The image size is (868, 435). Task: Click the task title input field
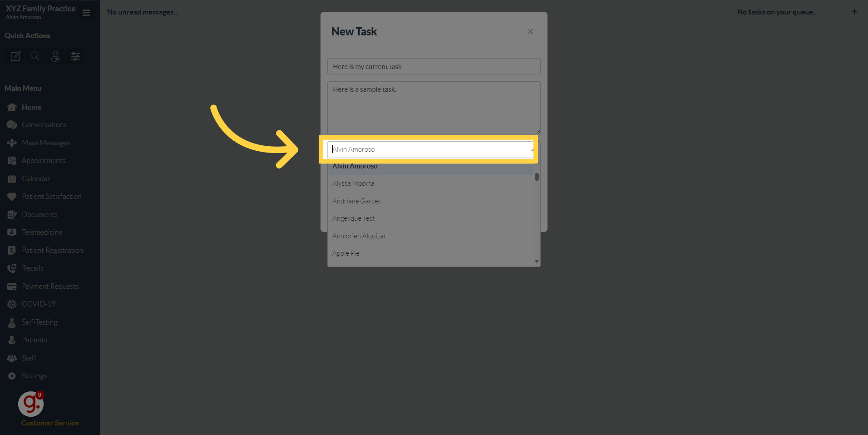tap(433, 66)
